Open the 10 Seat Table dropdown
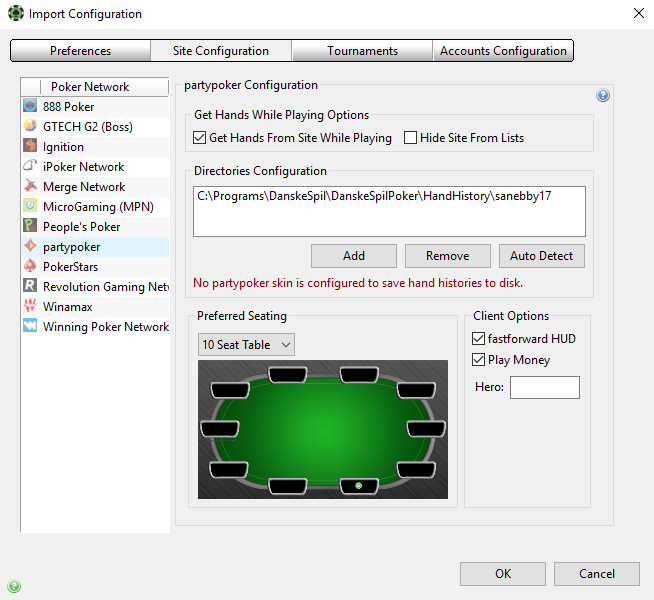This screenshot has height=600, width=654. click(x=246, y=344)
